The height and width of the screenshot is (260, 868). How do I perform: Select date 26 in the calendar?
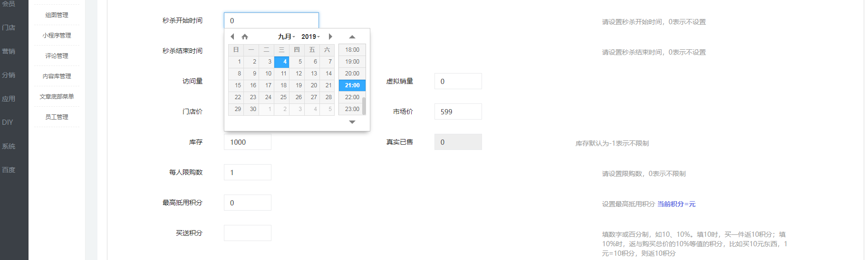tap(297, 97)
